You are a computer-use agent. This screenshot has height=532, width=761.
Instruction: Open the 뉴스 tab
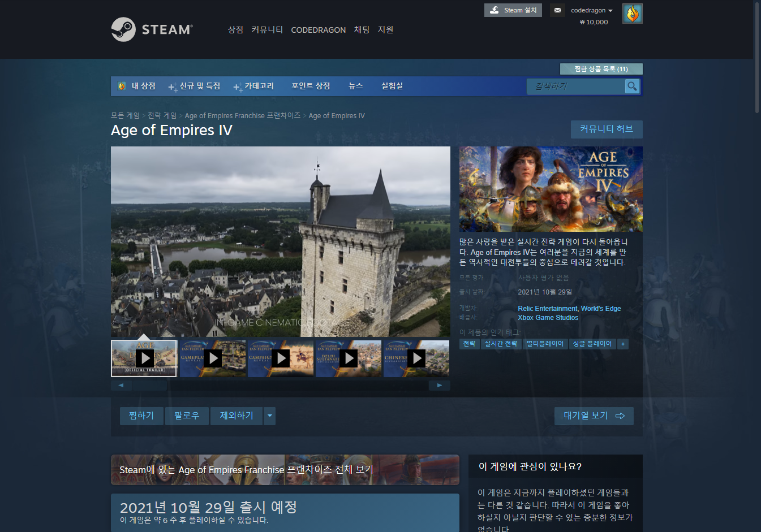tap(355, 86)
